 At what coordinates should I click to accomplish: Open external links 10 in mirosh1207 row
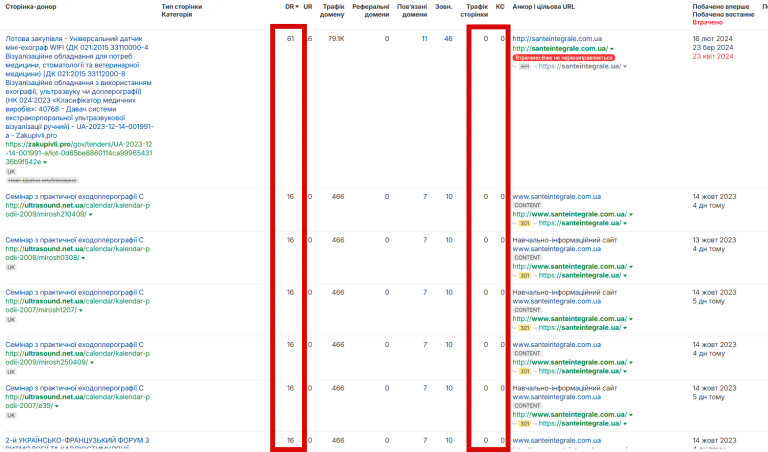(449, 292)
